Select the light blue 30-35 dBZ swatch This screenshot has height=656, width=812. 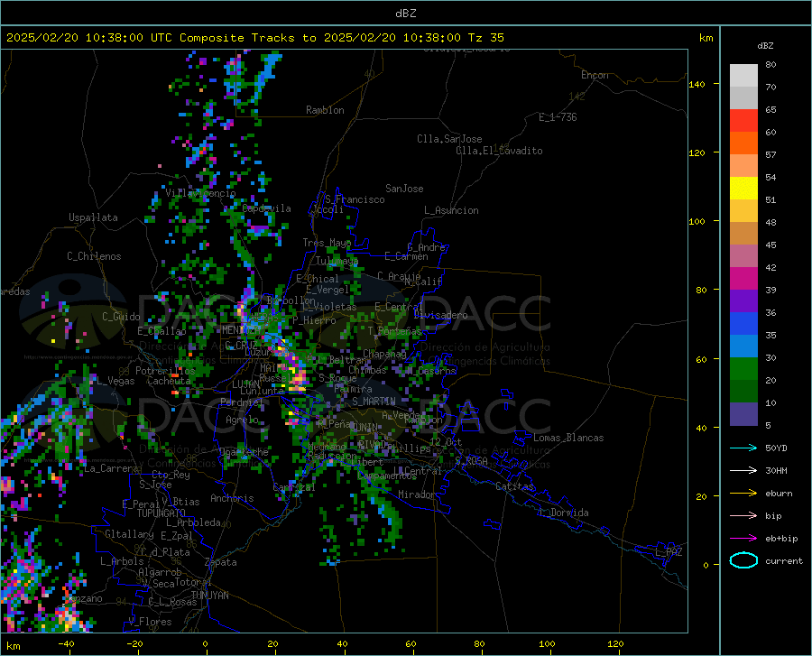[743, 346]
